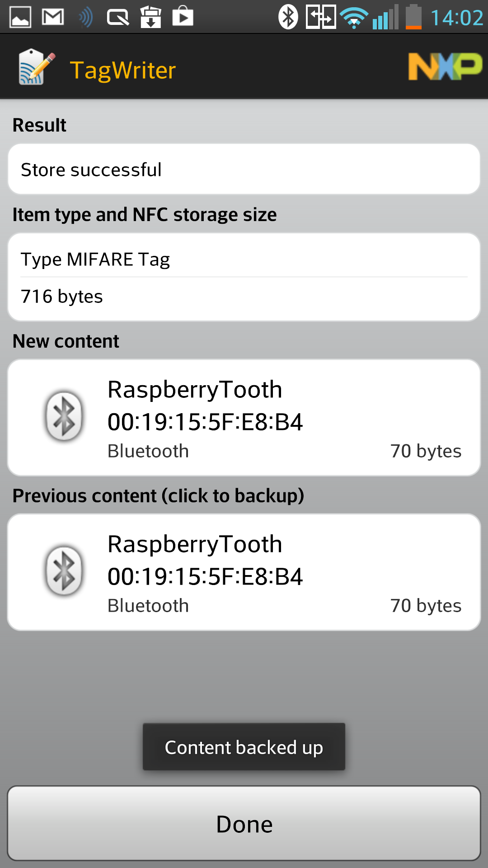Tap the Store successful result field
This screenshot has width=488, height=868.
(x=244, y=170)
